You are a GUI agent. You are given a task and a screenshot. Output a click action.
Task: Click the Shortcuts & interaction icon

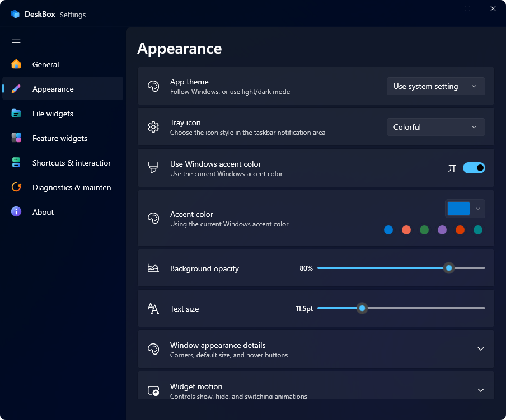tap(16, 162)
